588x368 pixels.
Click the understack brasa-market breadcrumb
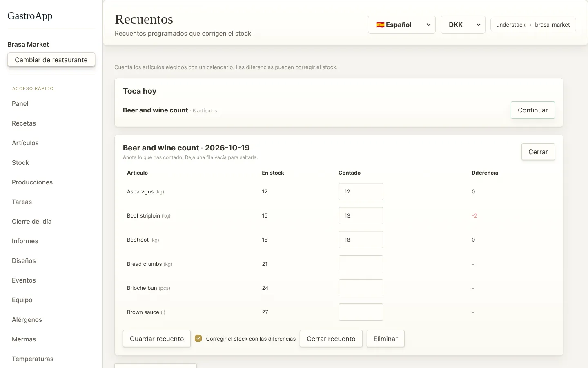pos(533,25)
